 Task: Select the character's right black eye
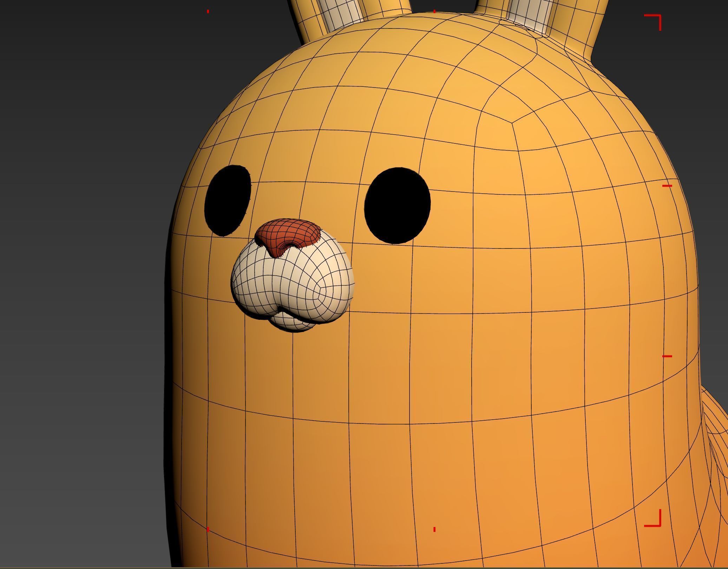(x=398, y=206)
